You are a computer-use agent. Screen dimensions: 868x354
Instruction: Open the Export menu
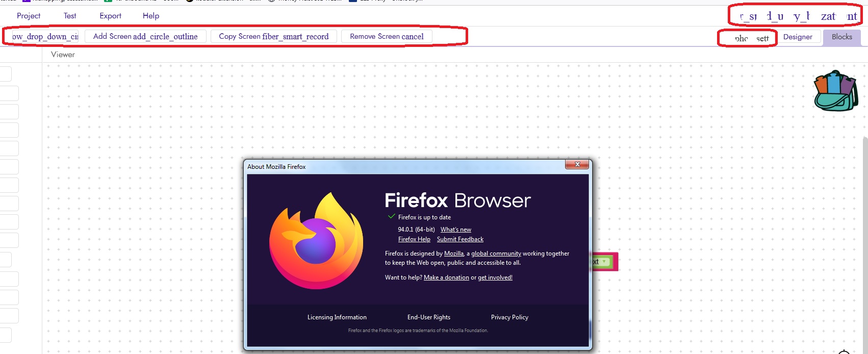[x=110, y=16]
